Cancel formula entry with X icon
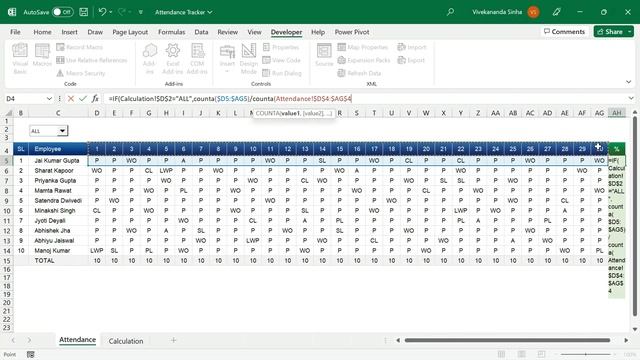640x360 pixels. pos(71,98)
